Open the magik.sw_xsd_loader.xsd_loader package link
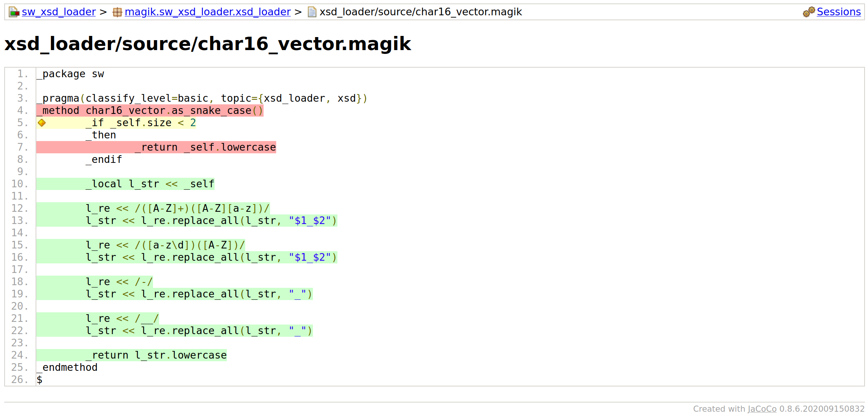The height and width of the screenshot is (414, 868). click(x=207, y=12)
